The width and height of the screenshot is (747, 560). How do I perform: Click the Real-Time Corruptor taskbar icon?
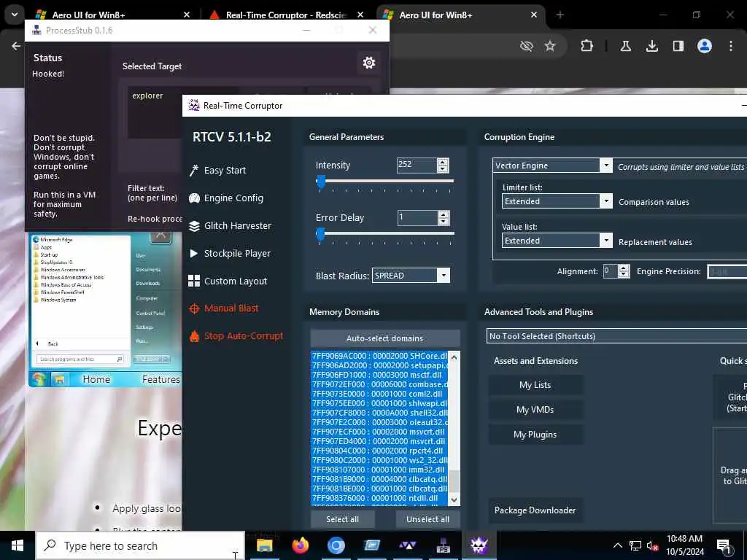click(x=479, y=545)
